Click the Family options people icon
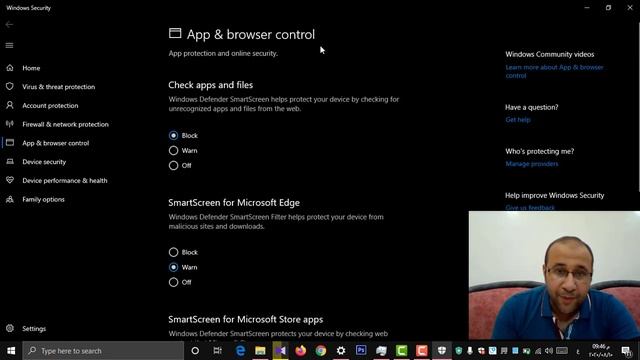 pos(10,199)
